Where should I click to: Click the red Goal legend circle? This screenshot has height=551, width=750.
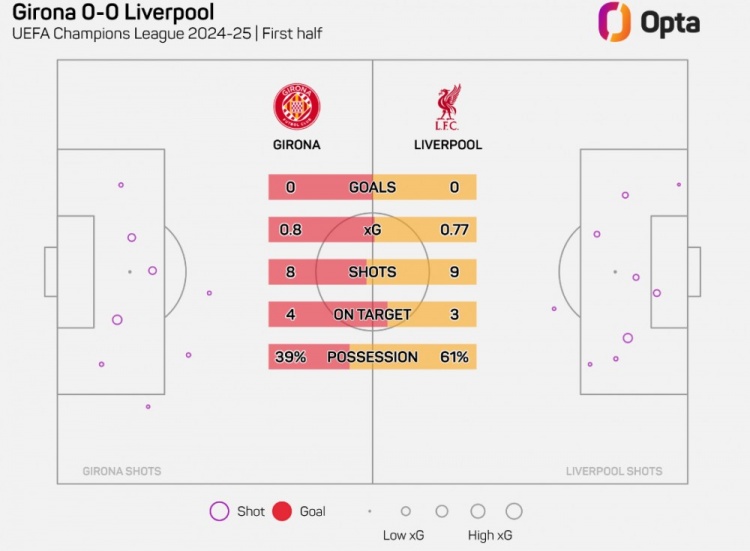(x=282, y=511)
